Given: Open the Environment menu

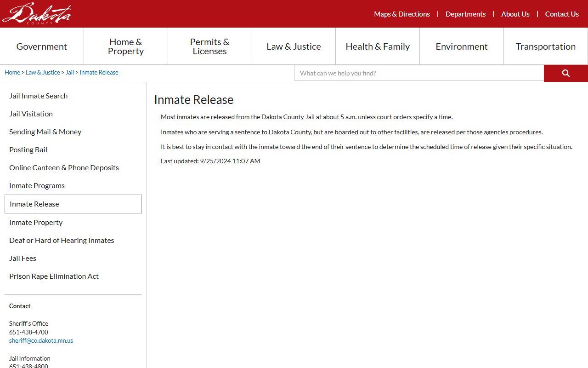Looking at the screenshot, I should 462,46.
